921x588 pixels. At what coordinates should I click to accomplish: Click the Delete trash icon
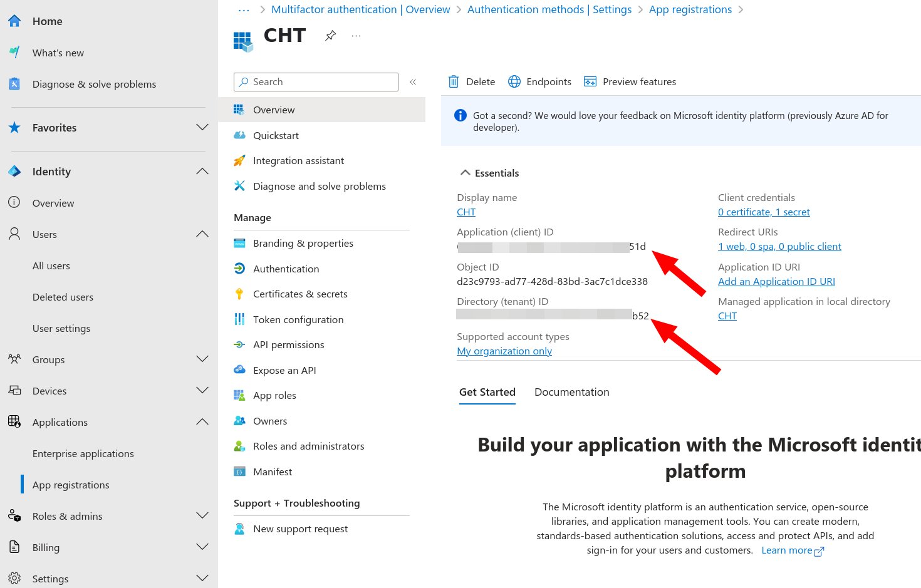pyautogui.click(x=454, y=81)
